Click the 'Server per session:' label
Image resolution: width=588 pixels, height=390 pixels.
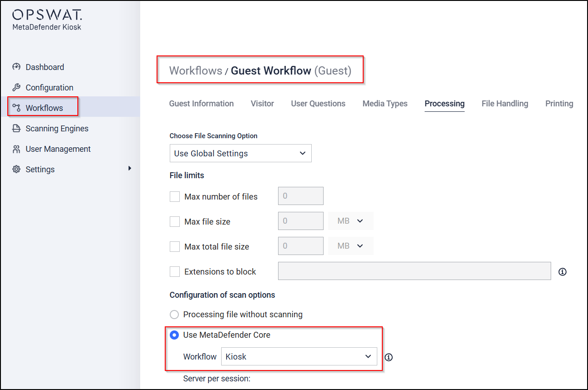tap(217, 378)
